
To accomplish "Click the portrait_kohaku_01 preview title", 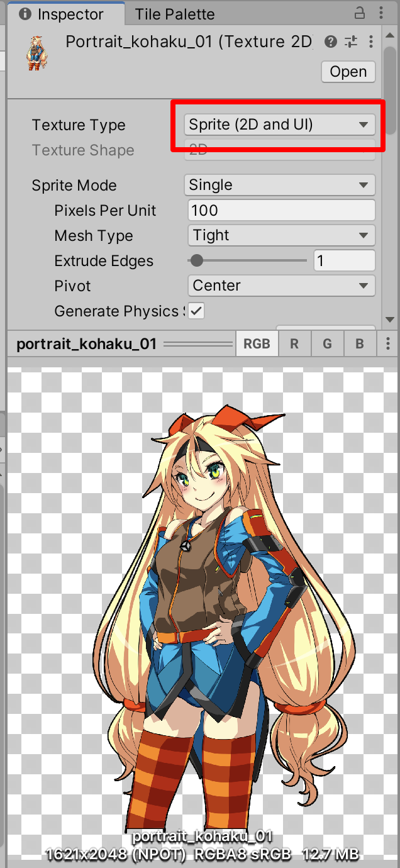I will (86, 344).
